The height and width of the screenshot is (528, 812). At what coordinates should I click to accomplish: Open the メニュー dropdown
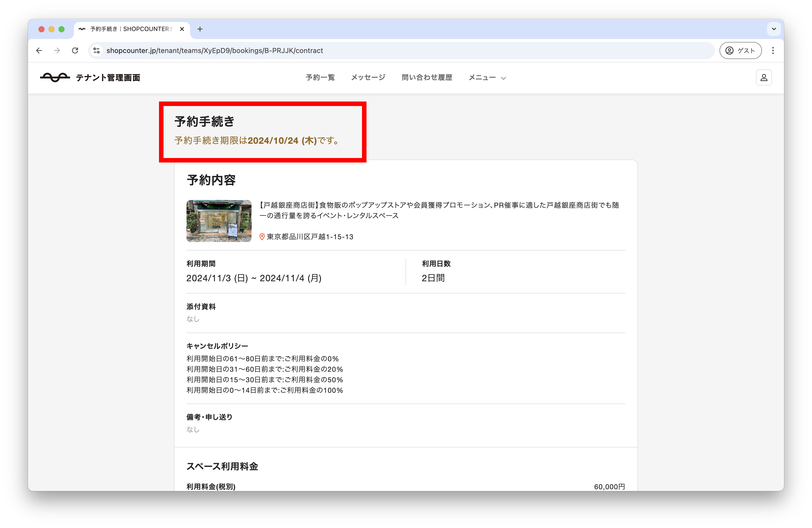pyautogui.click(x=487, y=77)
